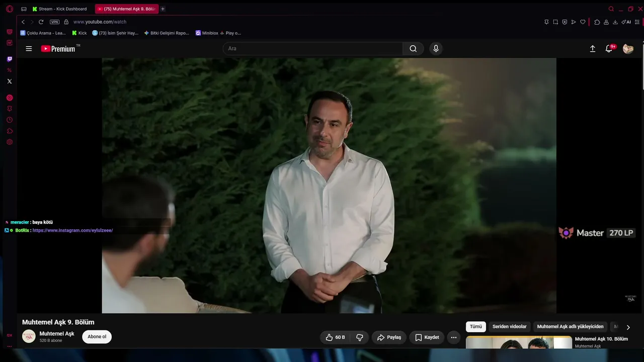Reload the current YouTube page

pos(41,22)
